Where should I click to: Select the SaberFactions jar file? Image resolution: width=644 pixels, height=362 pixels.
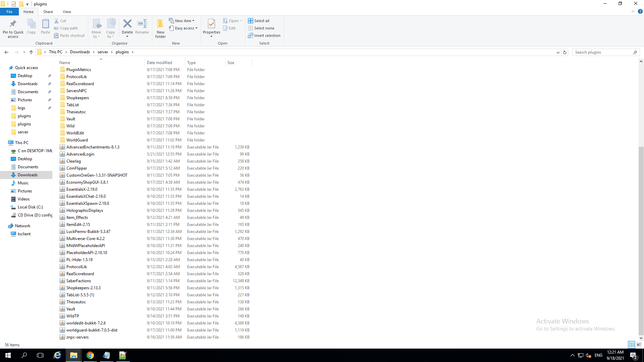click(78, 281)
